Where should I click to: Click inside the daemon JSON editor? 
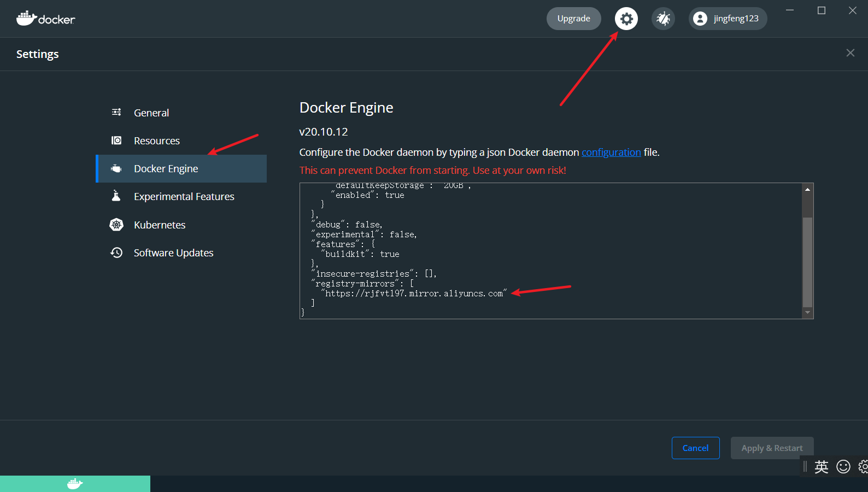tap(551, 251)
